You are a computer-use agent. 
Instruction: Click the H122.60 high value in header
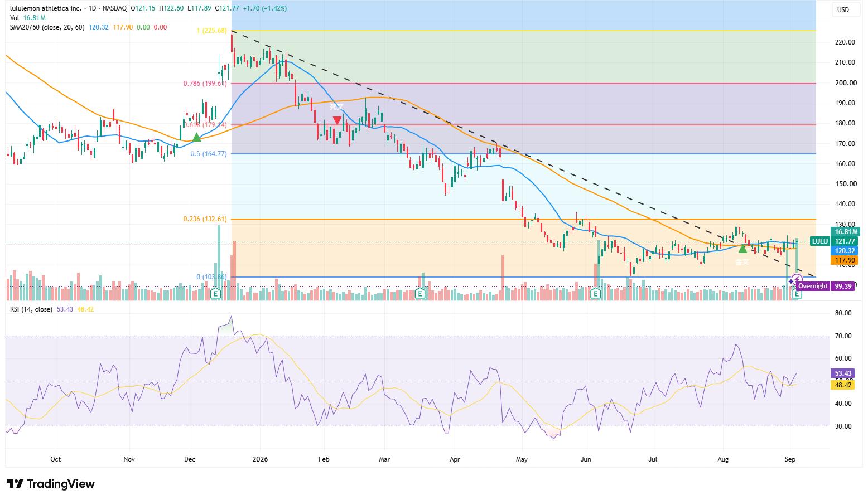coord(172,9)
